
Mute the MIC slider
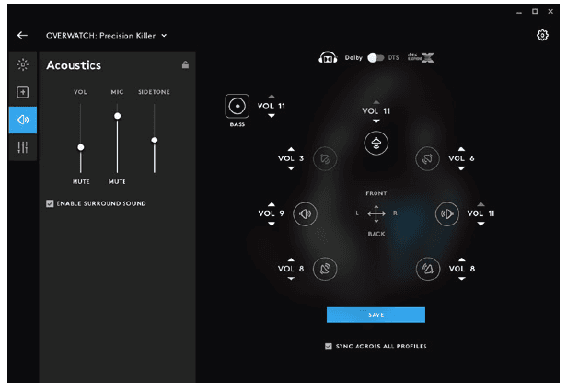coord(117,181)
